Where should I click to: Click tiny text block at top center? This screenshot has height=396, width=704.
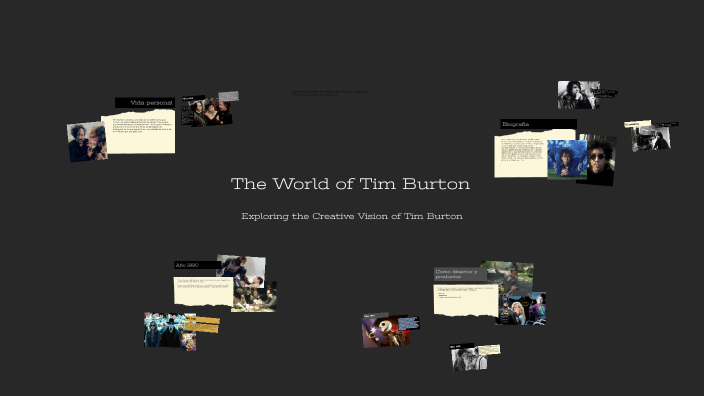coord(330,93)
